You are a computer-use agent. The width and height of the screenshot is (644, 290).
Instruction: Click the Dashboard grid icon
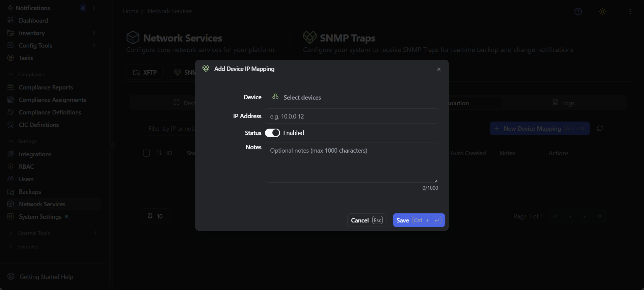[10, 20]
